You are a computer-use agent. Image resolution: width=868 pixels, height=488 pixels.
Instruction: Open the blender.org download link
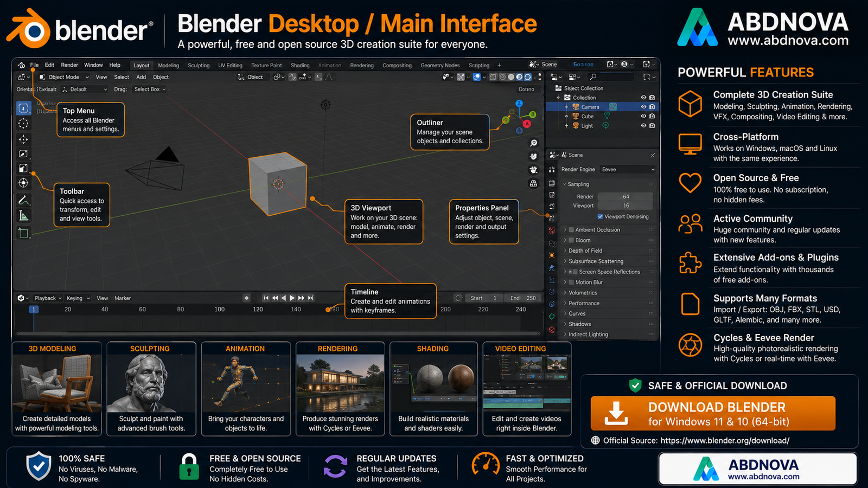(725, 440)
